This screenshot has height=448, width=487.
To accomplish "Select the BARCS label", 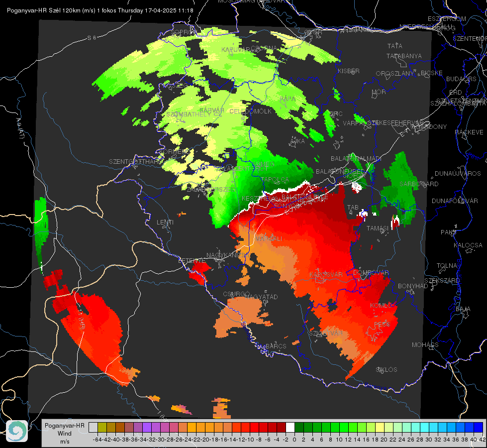I will click(276, 346).
